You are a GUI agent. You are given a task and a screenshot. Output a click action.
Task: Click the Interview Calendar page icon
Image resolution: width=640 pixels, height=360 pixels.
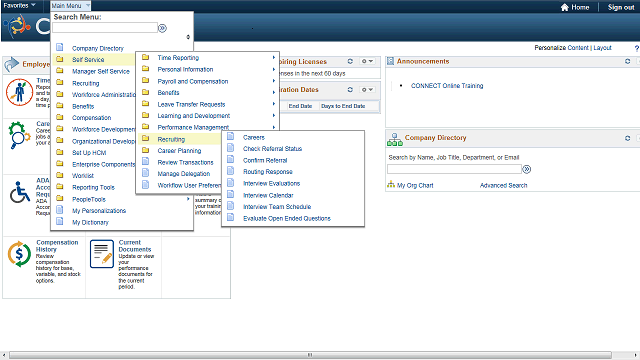231,194
